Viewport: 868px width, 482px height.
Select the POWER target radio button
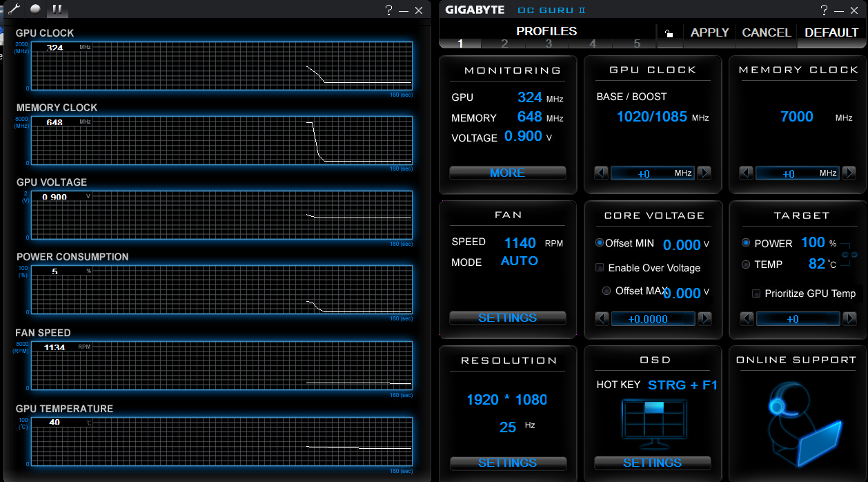(x=746, y=243)
